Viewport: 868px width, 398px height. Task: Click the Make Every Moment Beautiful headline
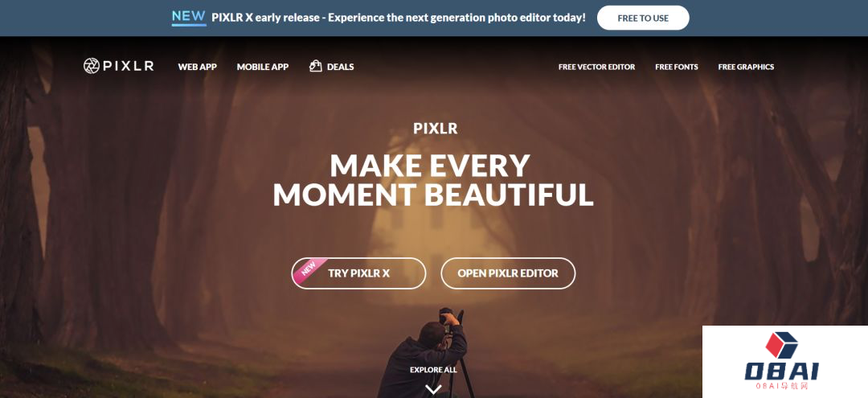pyautogui.click(x=433, y=179)
